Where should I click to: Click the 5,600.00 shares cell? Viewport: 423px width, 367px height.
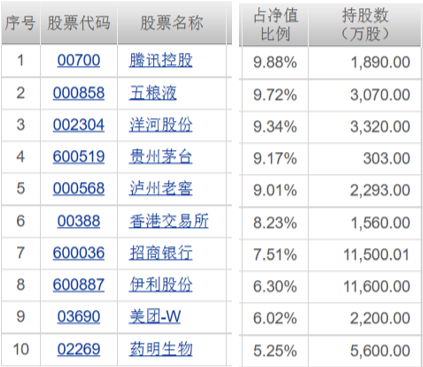365,351
